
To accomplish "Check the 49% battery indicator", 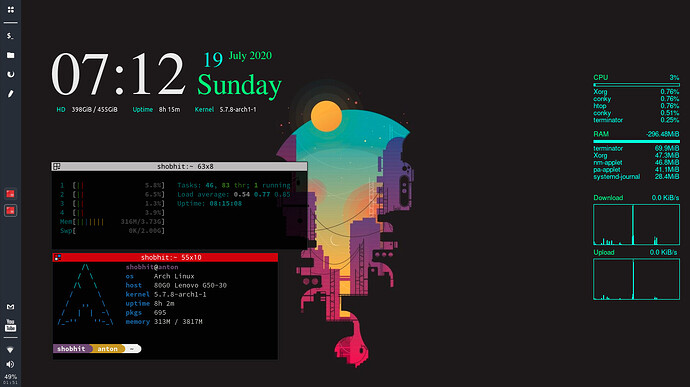I will (11, 377).
